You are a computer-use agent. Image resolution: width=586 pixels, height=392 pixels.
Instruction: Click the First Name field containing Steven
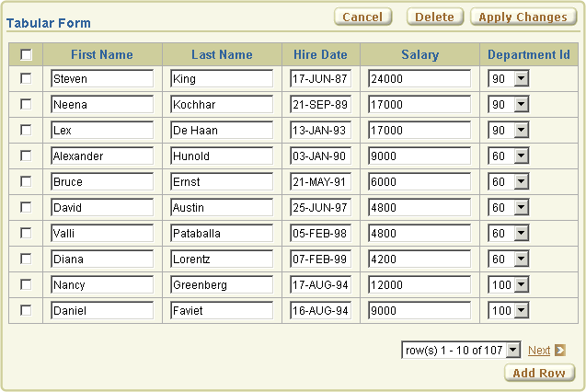102,78
